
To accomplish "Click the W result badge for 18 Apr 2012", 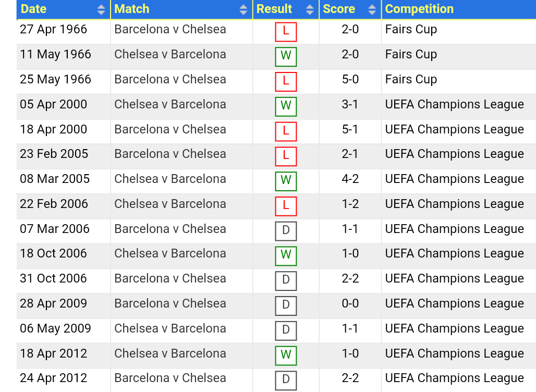I will tap(286, 356).
